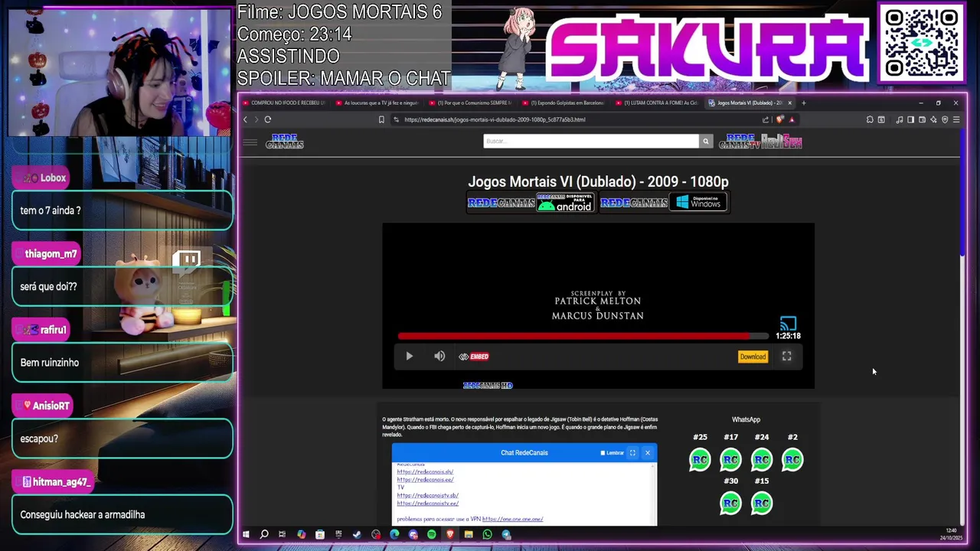Mute the video player volume
Viewport: 980px width, 551px height.
(x=439, y=357)
